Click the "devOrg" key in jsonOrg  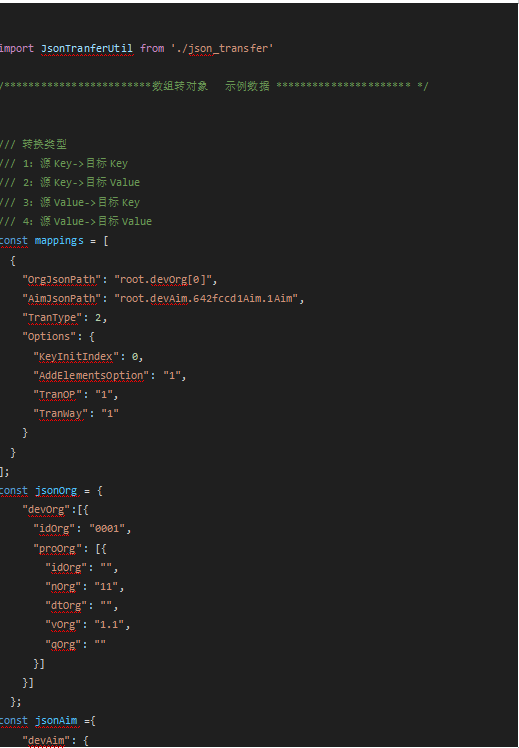(x=46, y=510)
